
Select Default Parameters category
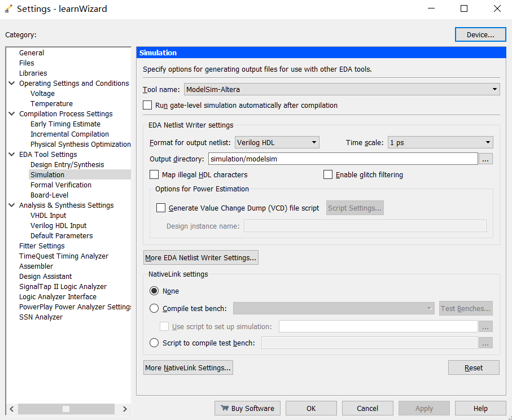(x=62, y=235)
